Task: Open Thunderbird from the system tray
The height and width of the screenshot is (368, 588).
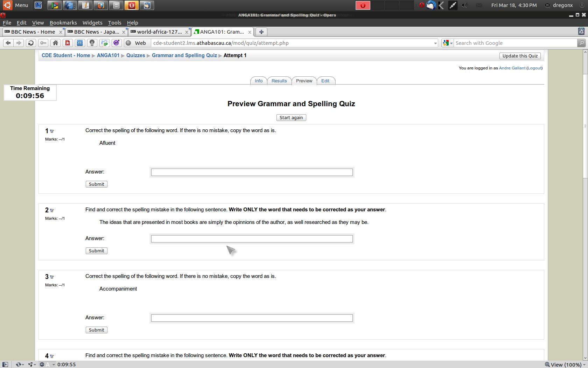Action: pos(431,5)
